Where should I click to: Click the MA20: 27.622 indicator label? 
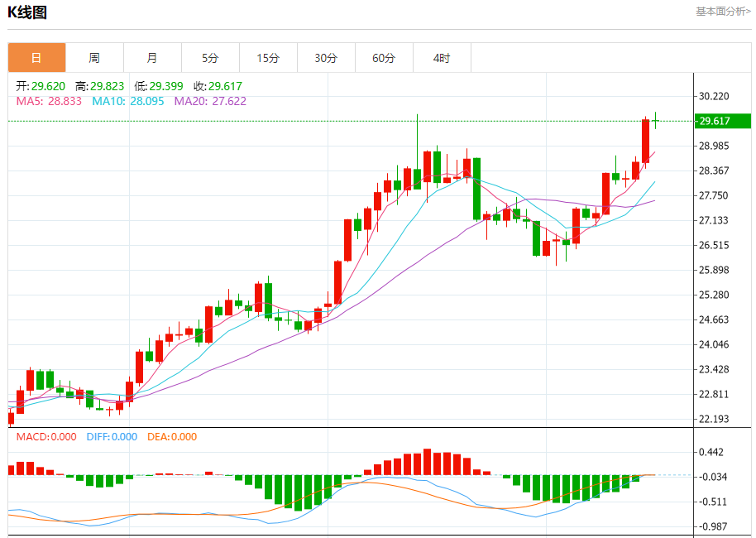click(210, 101)
